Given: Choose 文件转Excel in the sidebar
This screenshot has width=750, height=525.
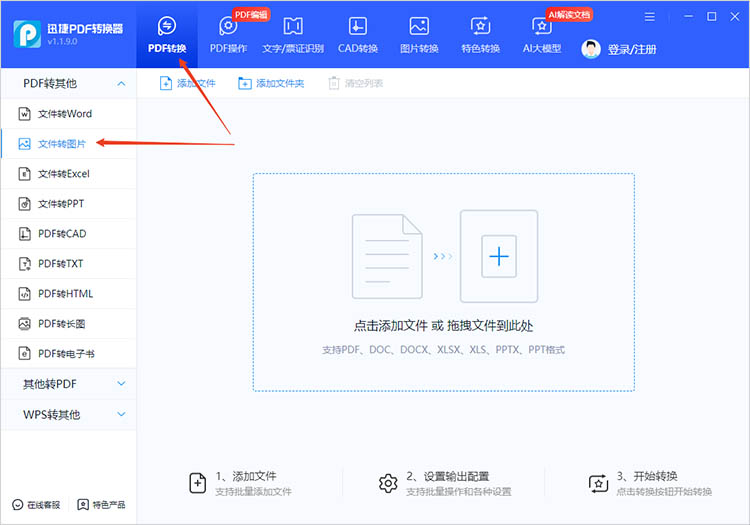Looking at the screenshot, I should click(63, 174).
